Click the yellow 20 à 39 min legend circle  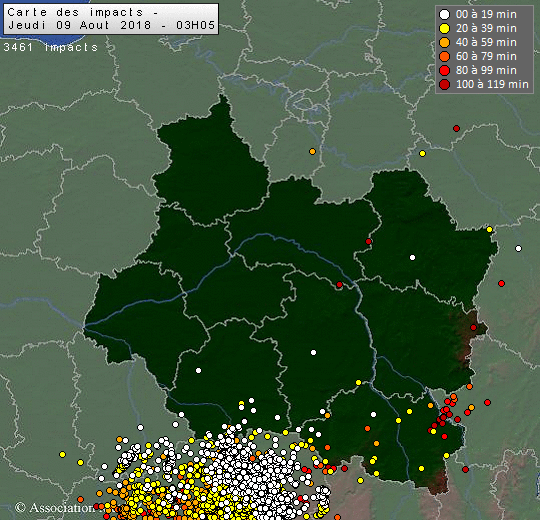[x=445, y=29]
